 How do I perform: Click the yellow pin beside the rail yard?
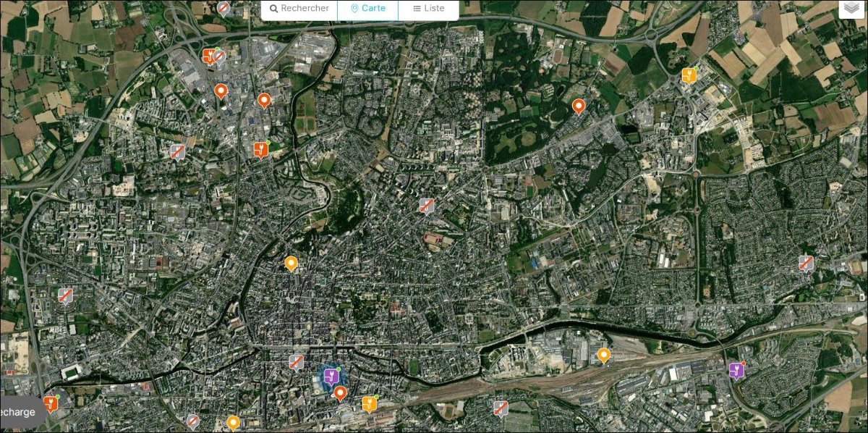pyautogui.click(x=603, y=354)
